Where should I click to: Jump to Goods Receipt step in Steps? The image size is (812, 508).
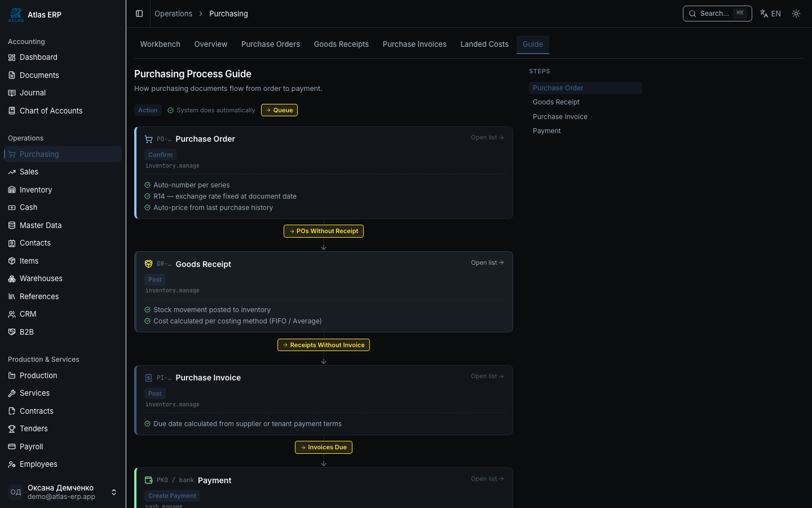(x=585, y=102)
